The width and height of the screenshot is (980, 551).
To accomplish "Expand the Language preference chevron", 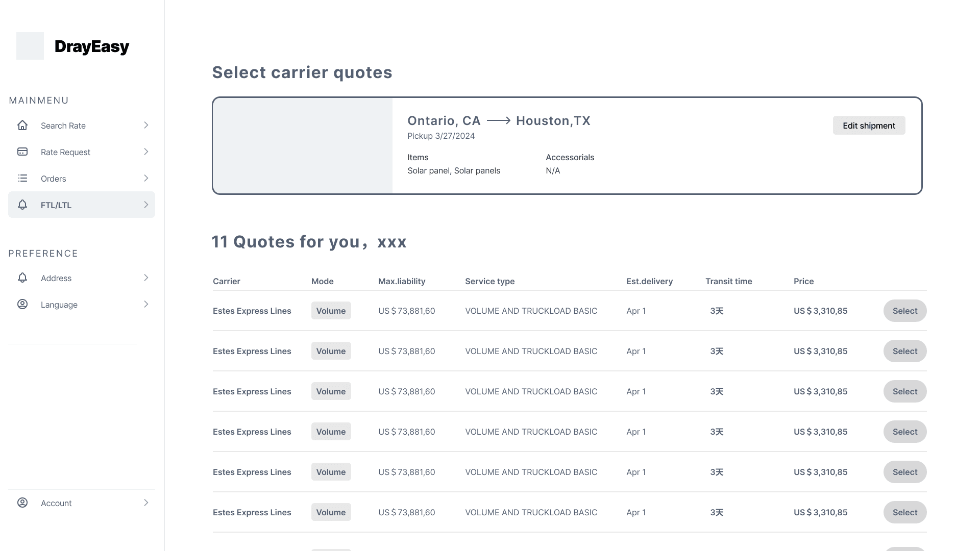I will pyautogui.click(x=146, y=304).
